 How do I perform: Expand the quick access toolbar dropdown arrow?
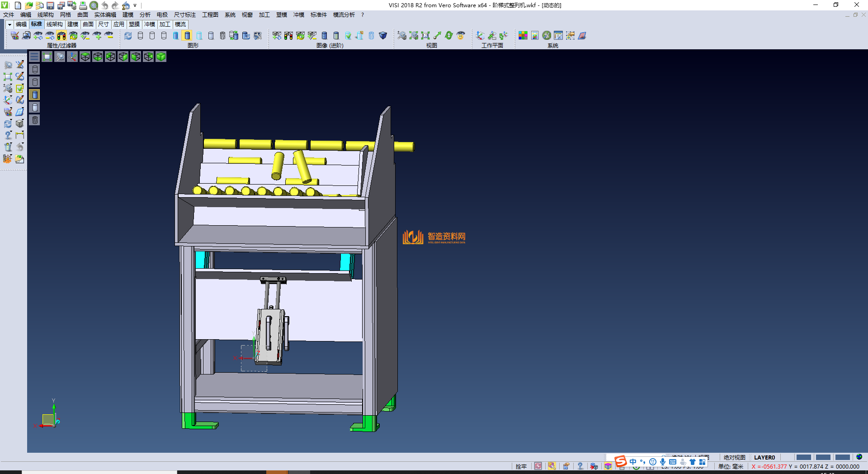[135, 5]
